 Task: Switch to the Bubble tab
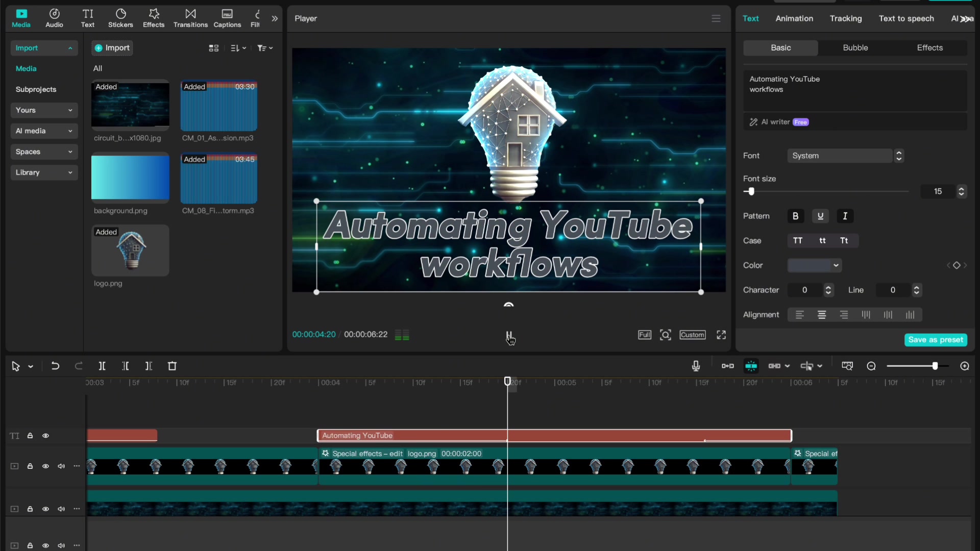pyautogui.click(x=855, y=47)
